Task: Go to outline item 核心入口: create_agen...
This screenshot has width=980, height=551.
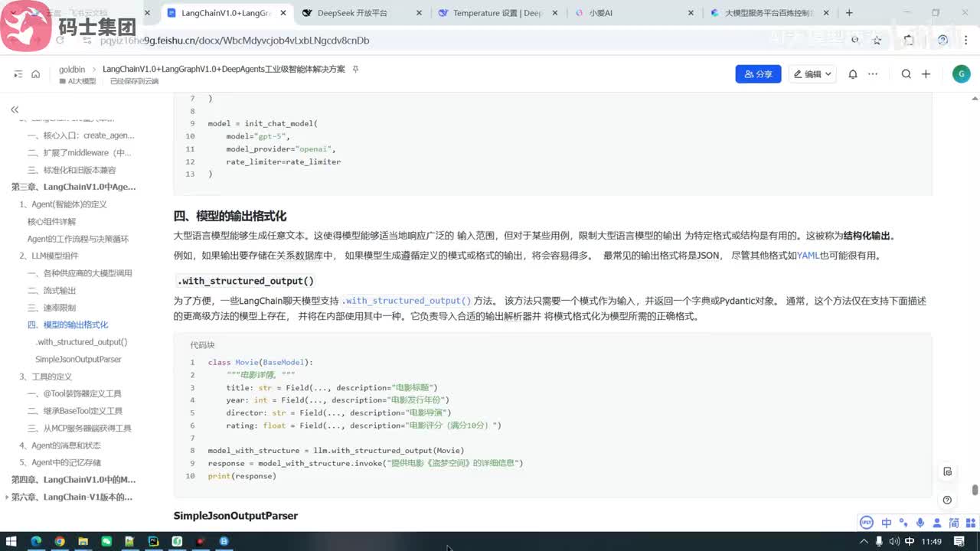Action: pyautogui.click(x=80, y=135)
